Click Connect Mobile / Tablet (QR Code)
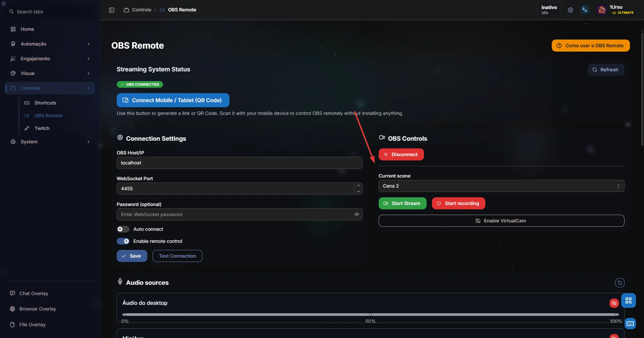The height and width of the screenshot is (338, 644). point(173,100)
